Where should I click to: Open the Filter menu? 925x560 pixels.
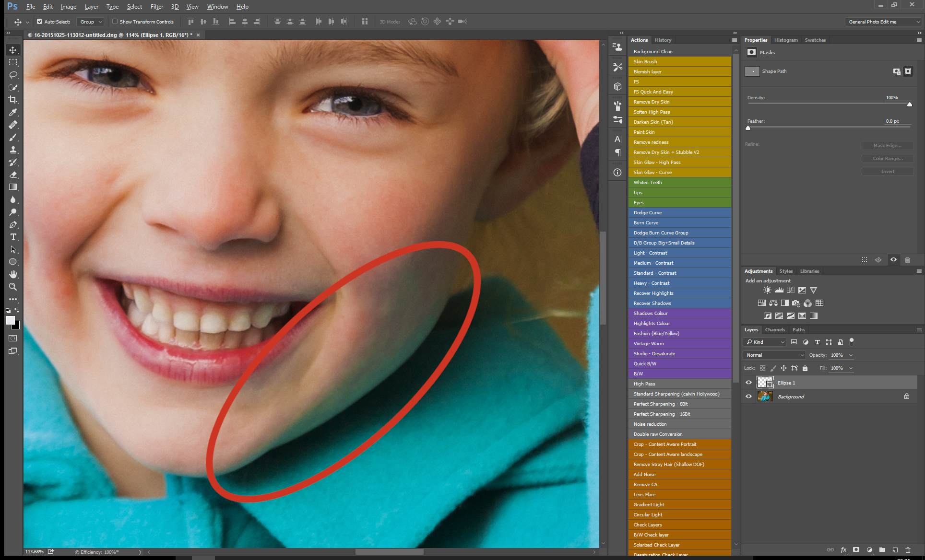pos(156,7)
